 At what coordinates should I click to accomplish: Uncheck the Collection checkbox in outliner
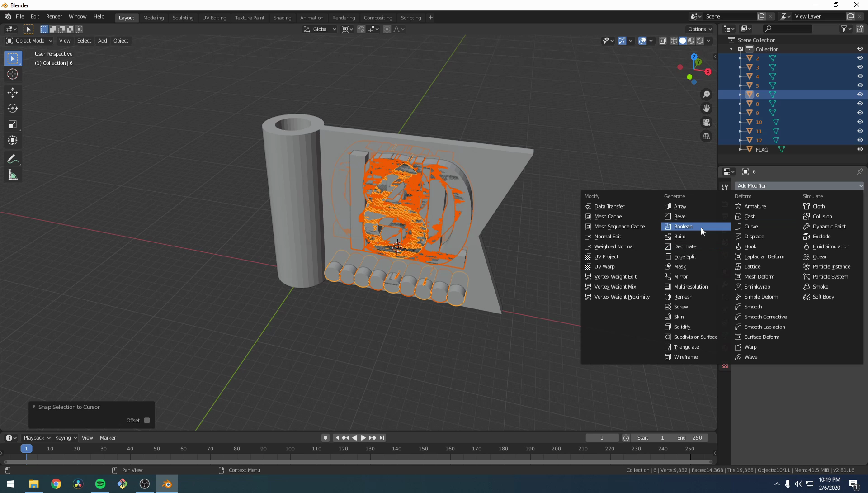(741, 49)
